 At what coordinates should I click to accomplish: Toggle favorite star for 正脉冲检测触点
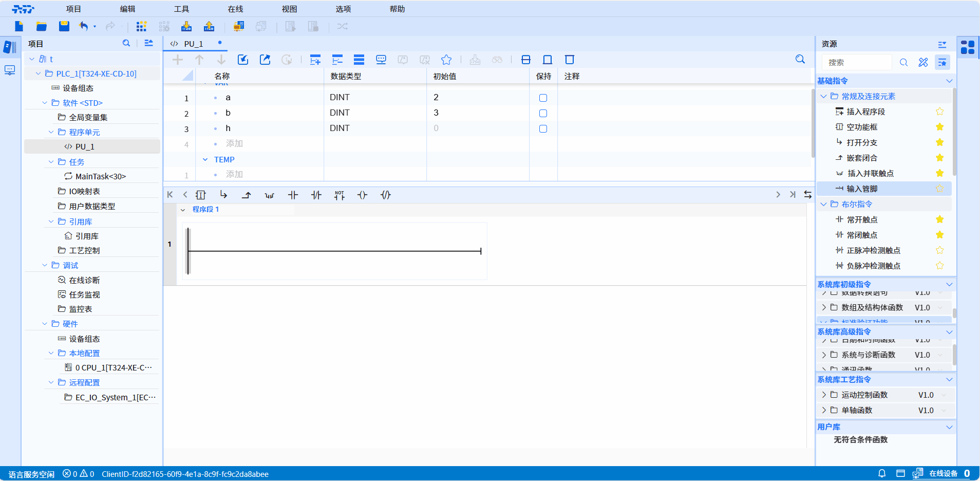pyautogui.click(x=939, y=250)
